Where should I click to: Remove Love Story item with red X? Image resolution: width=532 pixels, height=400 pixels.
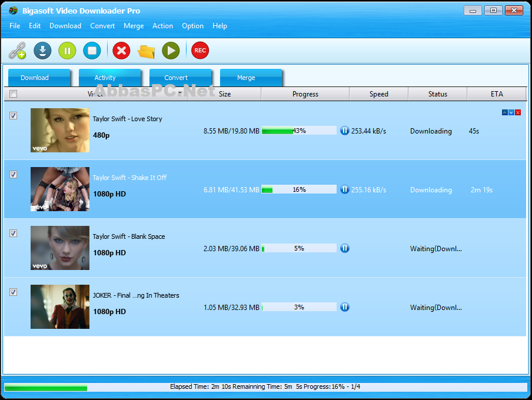tap(518, 112)
